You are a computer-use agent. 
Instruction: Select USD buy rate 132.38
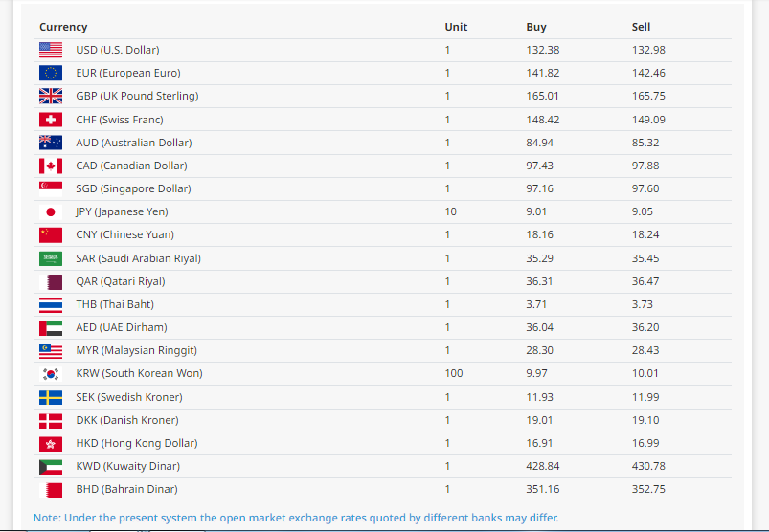[543, 50]
